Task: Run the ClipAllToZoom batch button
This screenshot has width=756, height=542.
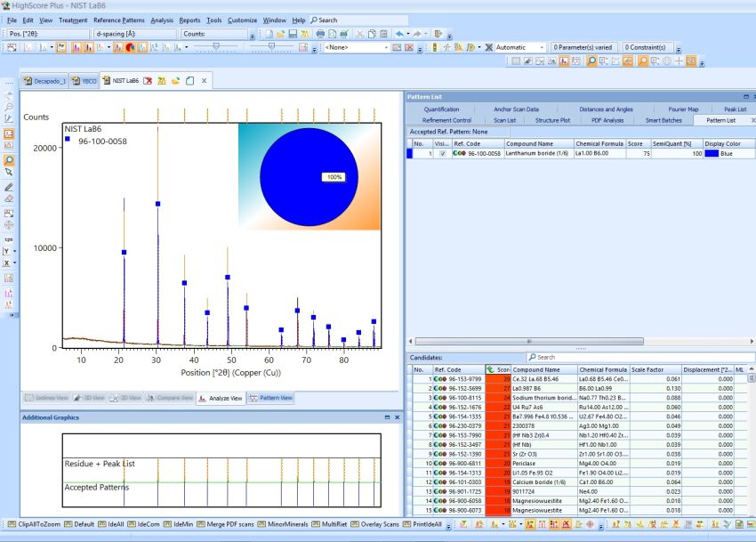Action: tap(34, 524)
